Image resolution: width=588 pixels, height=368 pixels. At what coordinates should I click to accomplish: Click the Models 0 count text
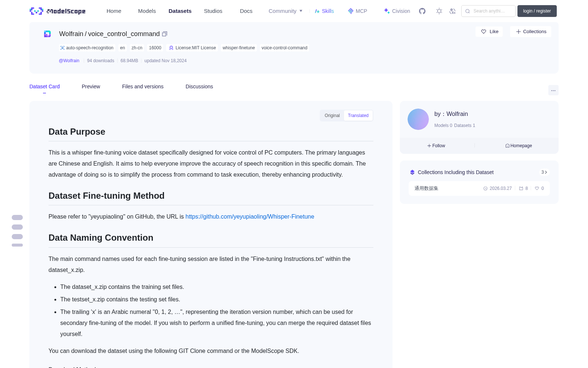[x=443, y=125]
